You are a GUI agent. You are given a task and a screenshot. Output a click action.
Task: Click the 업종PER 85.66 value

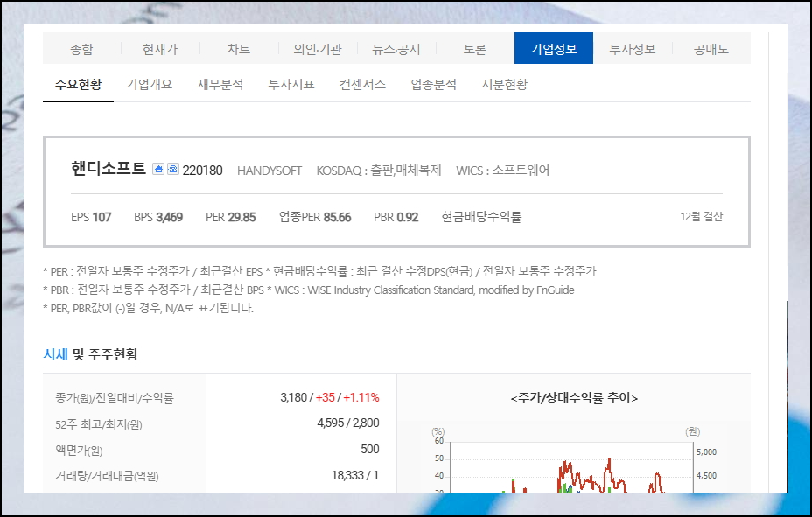point(315,217)
